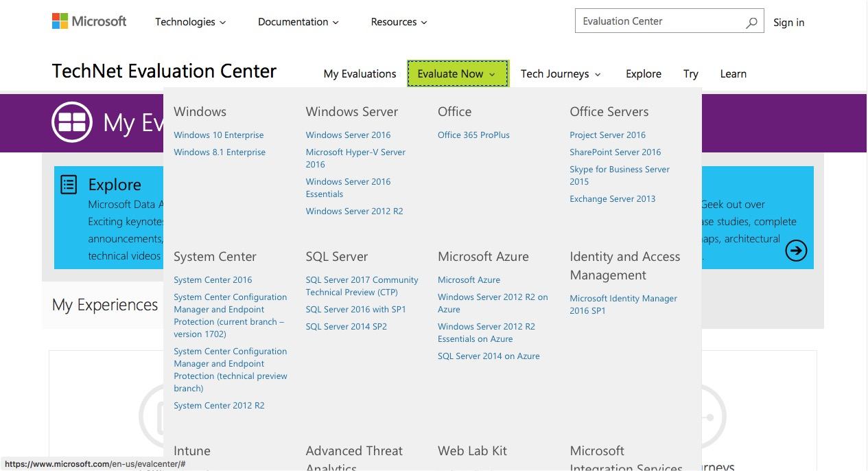Click the Sign in link

pyautogui.click(x=789, y=23)
